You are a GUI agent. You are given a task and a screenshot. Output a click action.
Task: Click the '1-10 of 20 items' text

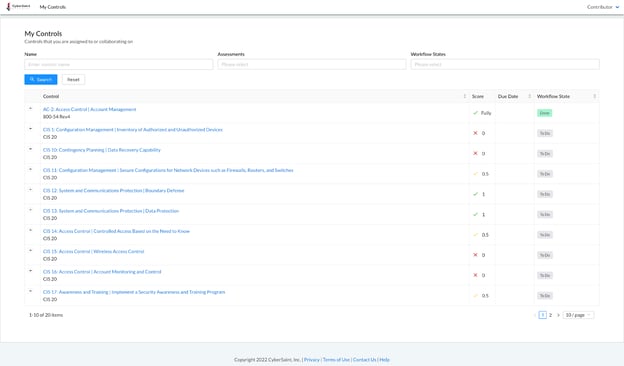pos(46,315)
